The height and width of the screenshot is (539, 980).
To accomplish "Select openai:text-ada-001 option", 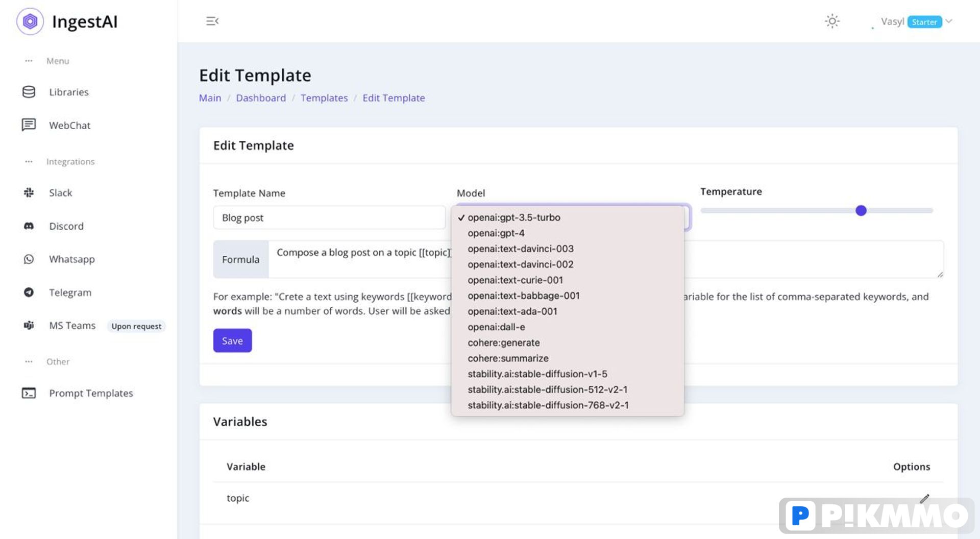I will click(568, 311).
